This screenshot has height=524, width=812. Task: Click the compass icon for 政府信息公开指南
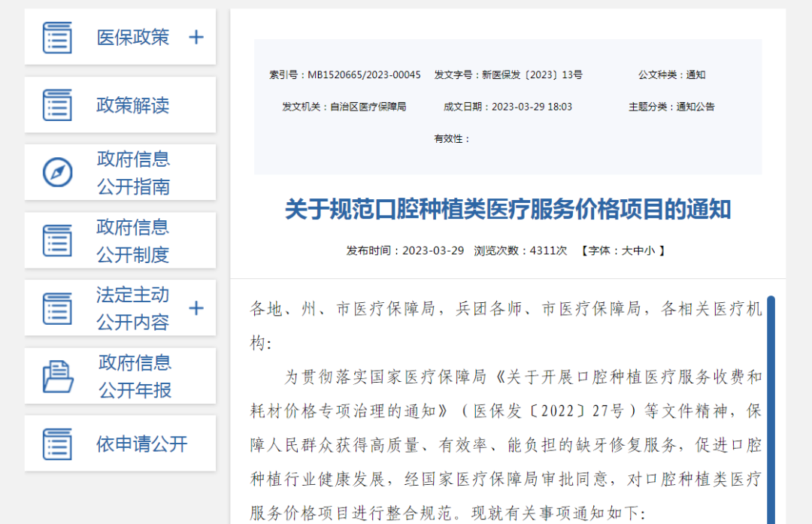point(57,172)
